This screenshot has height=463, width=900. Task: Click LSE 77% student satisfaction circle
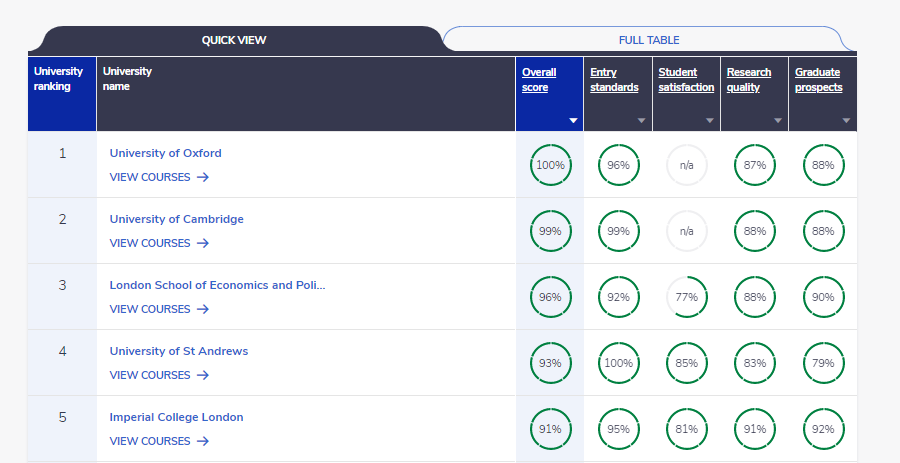pyautogui.click(x=686, y=297)
